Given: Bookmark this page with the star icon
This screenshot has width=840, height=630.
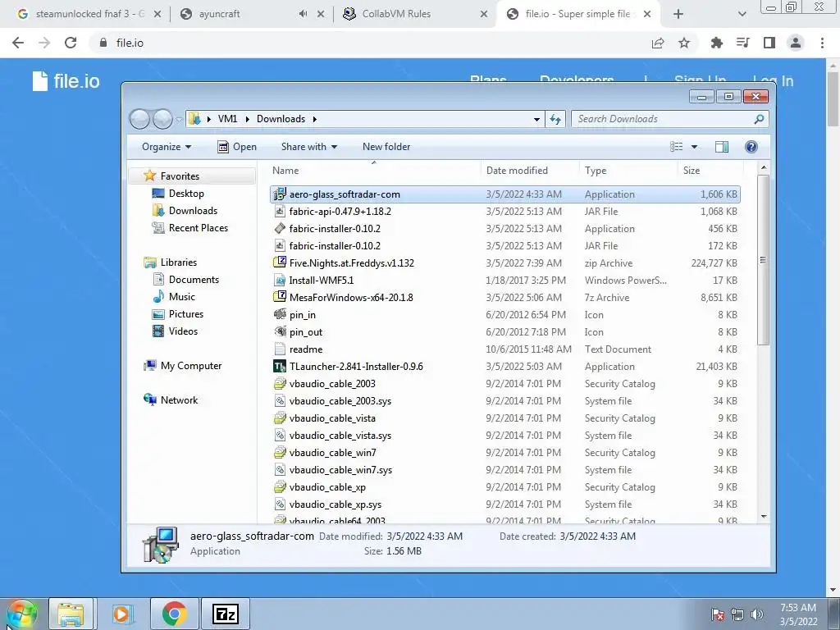Looking at the screenshot, I should pos(684,43).
